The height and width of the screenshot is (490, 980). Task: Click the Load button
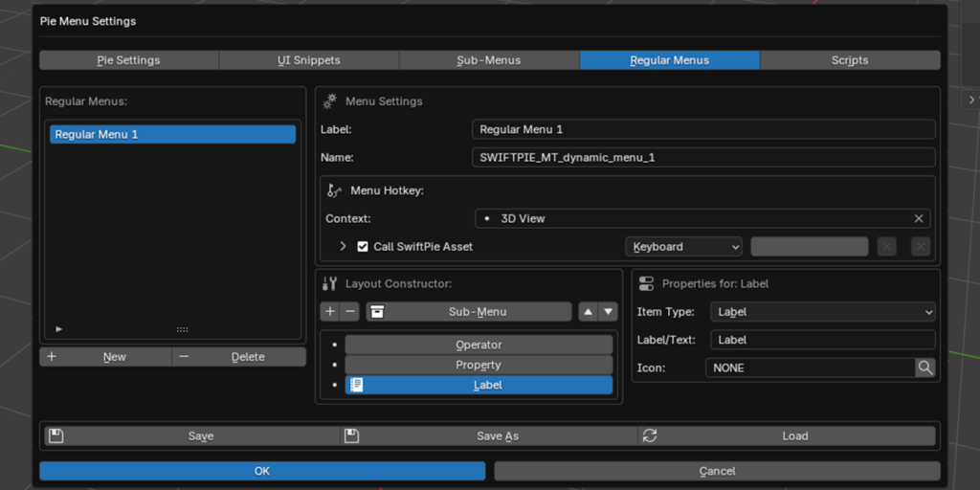tap(787, 435)
